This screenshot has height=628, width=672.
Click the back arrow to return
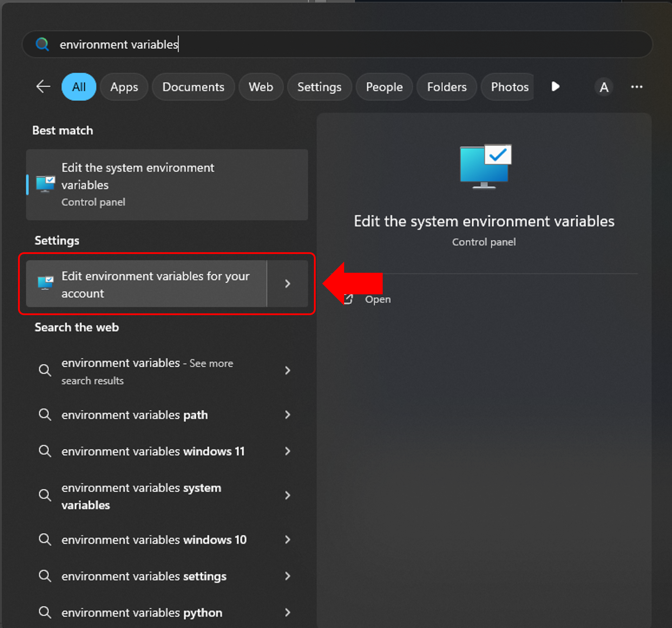click(43, 87)
